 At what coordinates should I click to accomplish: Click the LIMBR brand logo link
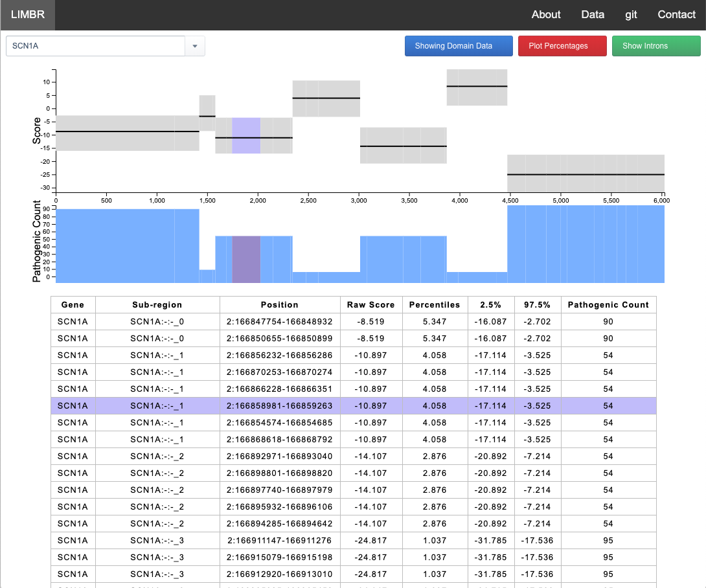click(28, 15)
